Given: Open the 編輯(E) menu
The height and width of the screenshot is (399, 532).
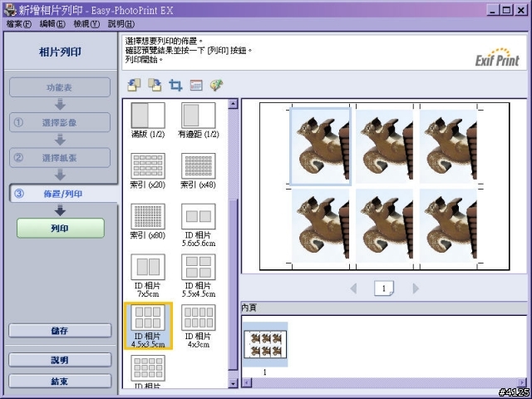Looking at the screenshot, I should (x=52, y=24).
